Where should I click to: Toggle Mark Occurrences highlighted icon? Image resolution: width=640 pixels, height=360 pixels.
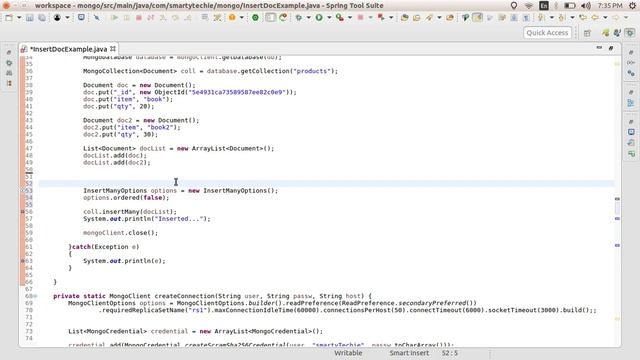477,18
